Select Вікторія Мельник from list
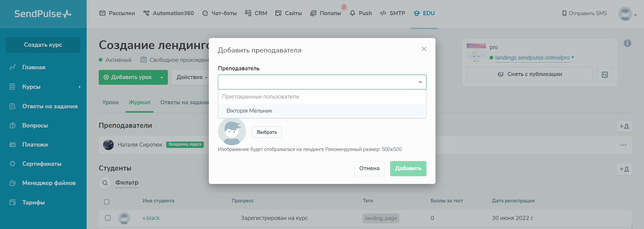This screenshot has width=644, height=229. [x=322, y=111]
